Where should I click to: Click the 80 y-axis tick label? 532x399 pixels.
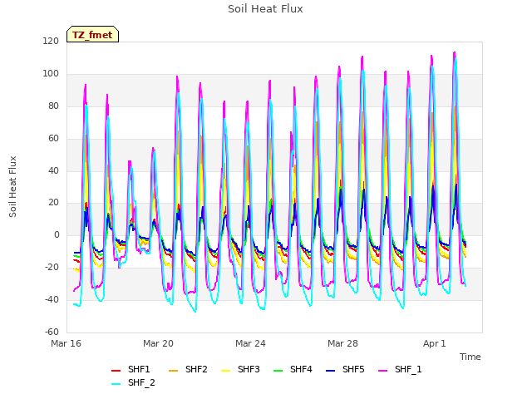coord(53,106)
